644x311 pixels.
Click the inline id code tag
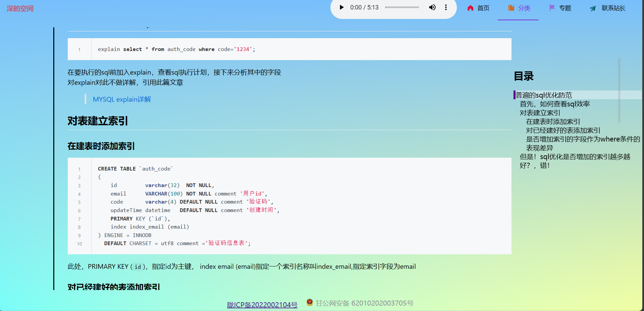[138, 267]
